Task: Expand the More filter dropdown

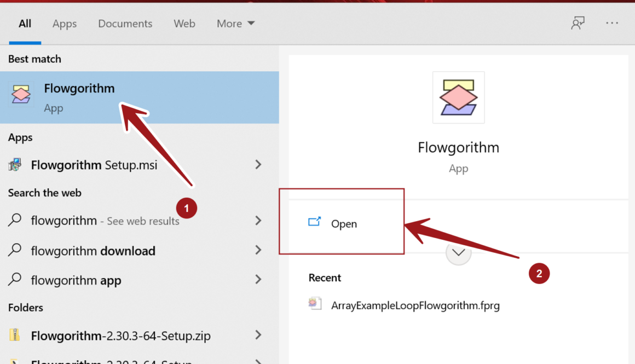Action: [x=235, y=24]
